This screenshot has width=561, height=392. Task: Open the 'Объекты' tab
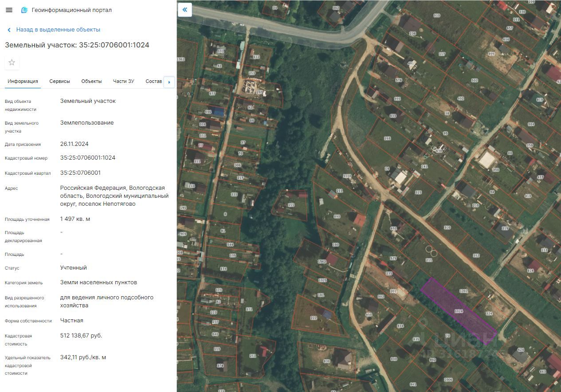click(91, 81)
